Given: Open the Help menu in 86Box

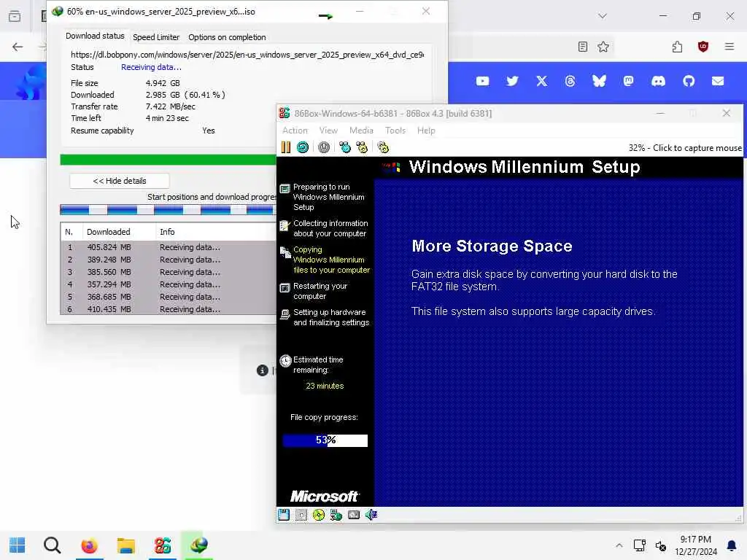Looking at the screenshot, I should tap(426, 131).
